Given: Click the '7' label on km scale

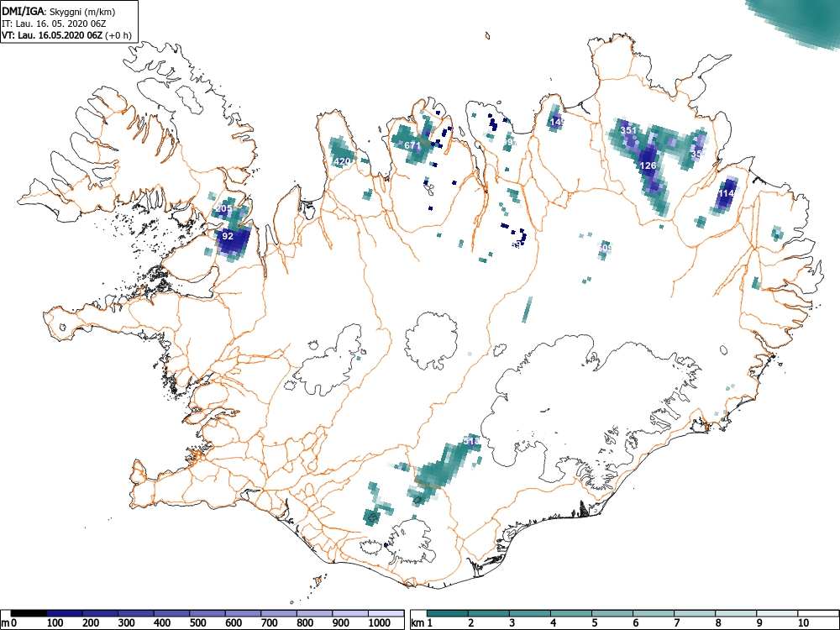Looking at the screenshot, I should coord(676,623).
